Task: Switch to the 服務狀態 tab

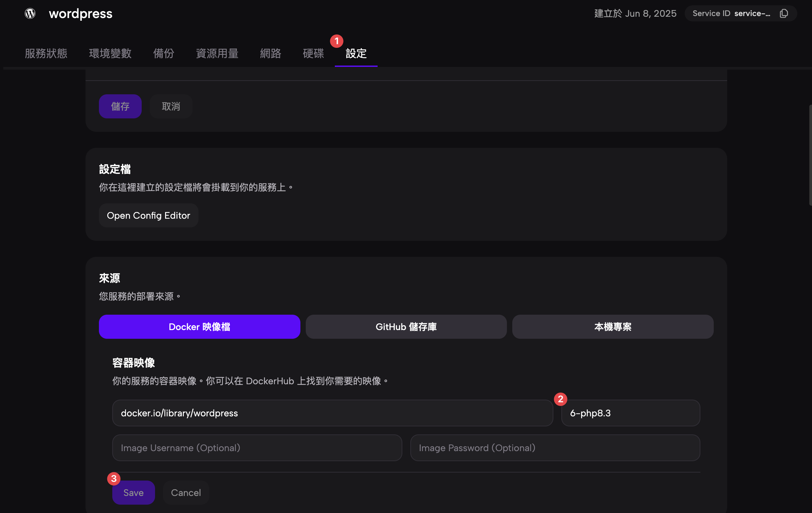Action: click(46, 53)
